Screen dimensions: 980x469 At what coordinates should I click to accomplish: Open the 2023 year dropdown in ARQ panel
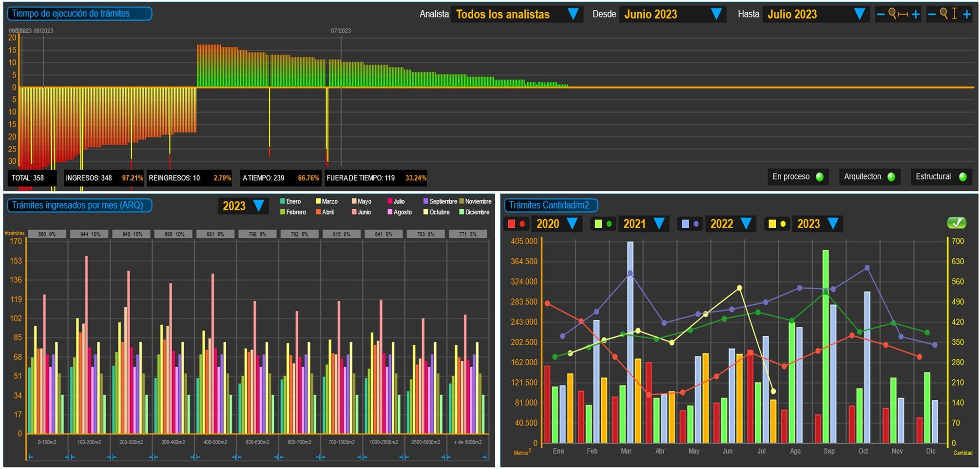[243, 206]
